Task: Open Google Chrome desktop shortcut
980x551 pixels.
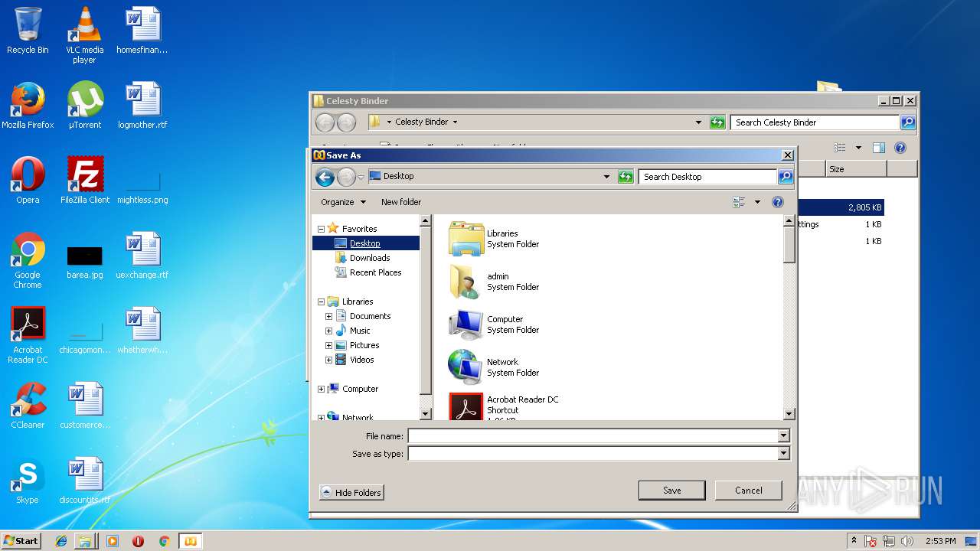Action: pyautogui.click(x=28, y=260)
